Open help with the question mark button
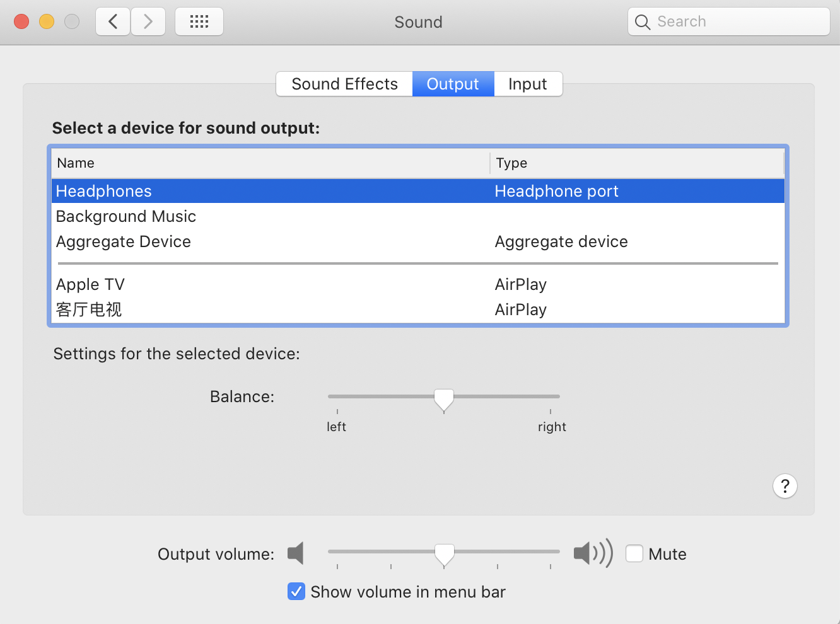Image resolution: width=840 pixels, height=624 pixels. (x=785, y=486)
